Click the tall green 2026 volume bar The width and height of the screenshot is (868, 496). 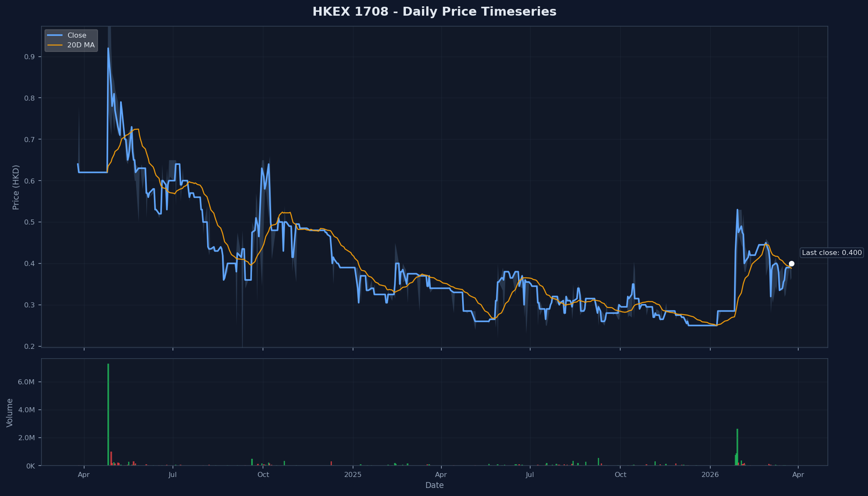point(737,447)
